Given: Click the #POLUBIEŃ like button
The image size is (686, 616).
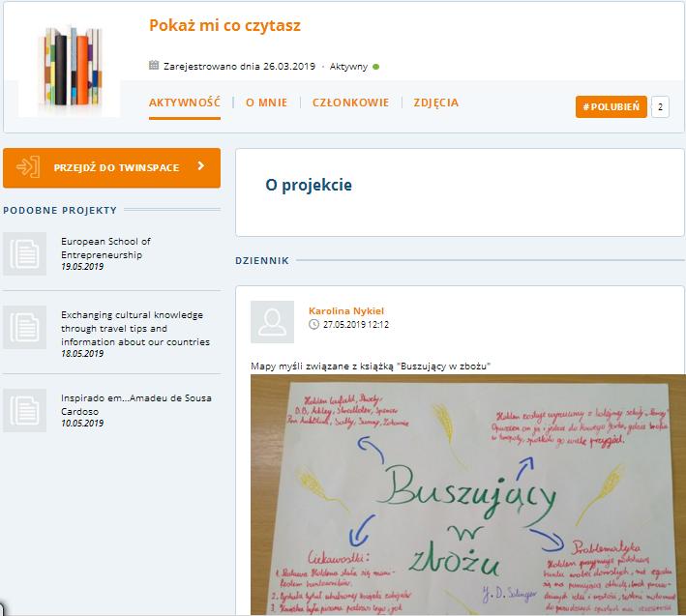Looking at the screenshot, I should pyautogui.click(x=611, y=106).
